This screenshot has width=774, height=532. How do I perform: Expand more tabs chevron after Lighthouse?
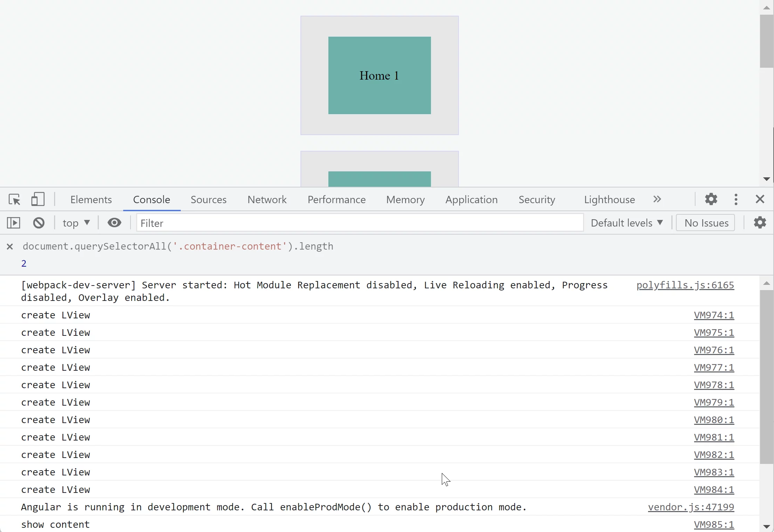click(657, 199)
